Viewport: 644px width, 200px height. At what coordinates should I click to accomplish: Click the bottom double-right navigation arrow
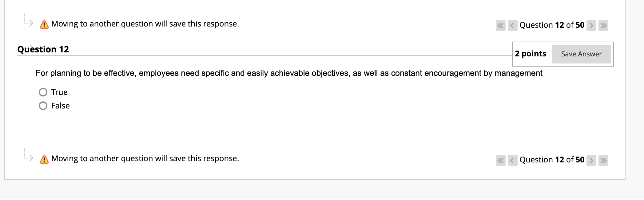[x=603, y=160]
